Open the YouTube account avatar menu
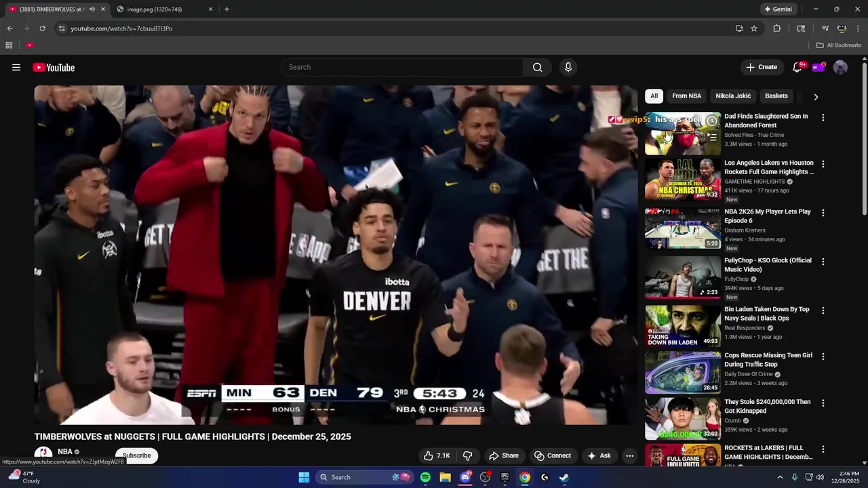Image resolution: width=868 pixels, height=488 pixels. 840,67
